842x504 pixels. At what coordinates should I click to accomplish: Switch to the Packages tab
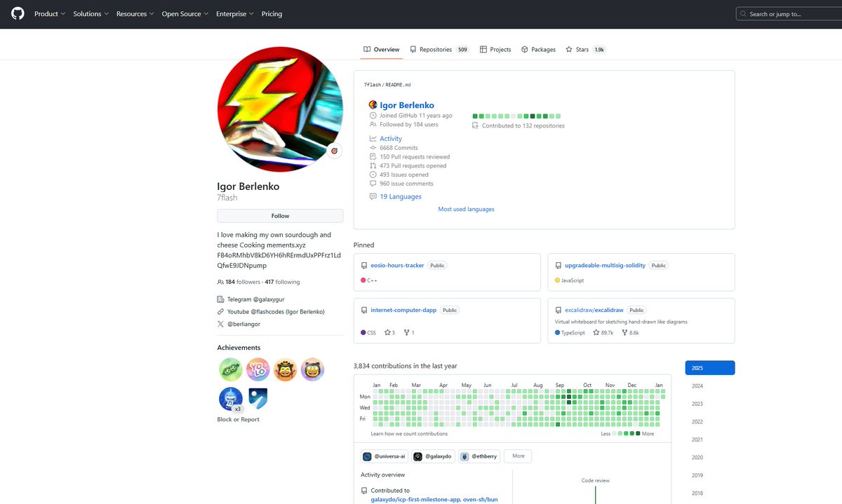[x=538, y=50]
